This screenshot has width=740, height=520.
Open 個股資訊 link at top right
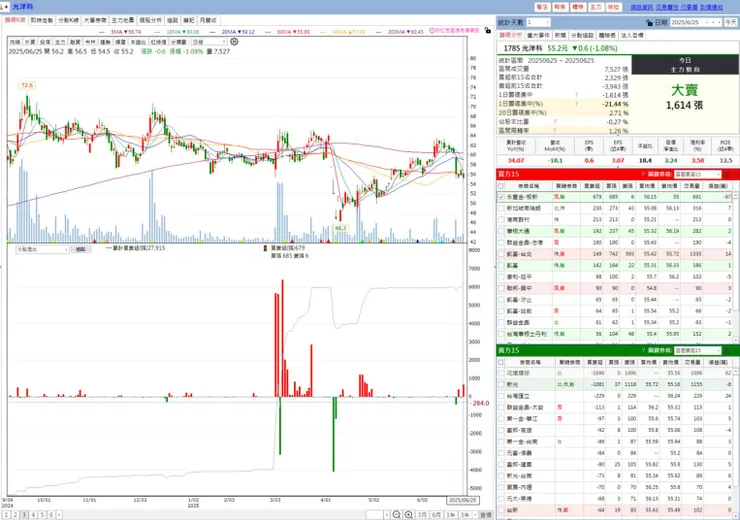641,8
